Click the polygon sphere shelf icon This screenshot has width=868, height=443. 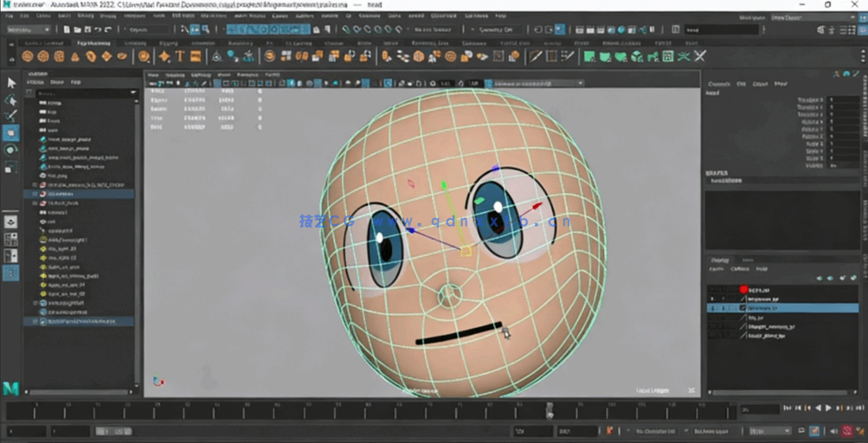28,56
